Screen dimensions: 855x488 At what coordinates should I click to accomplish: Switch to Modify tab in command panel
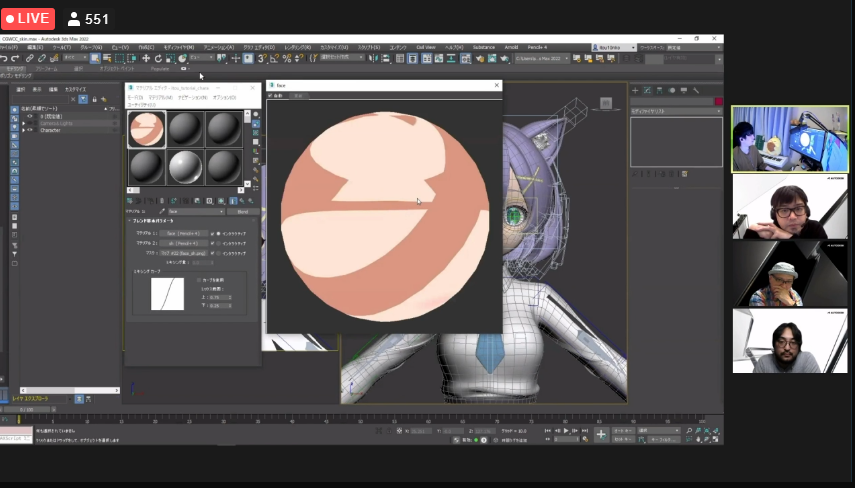(647, 91)
